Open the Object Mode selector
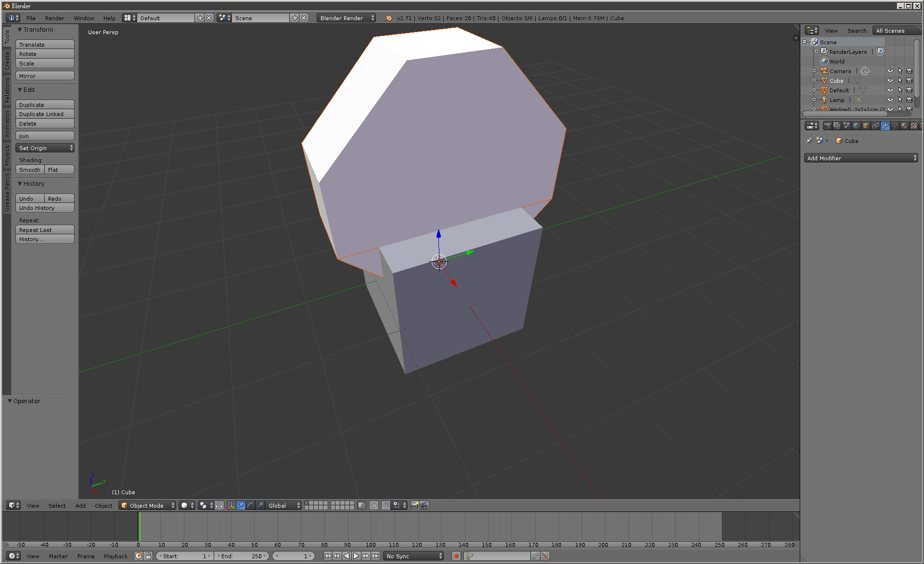The width and height of the screenshot is (924, 564). [x=147, y=505]
